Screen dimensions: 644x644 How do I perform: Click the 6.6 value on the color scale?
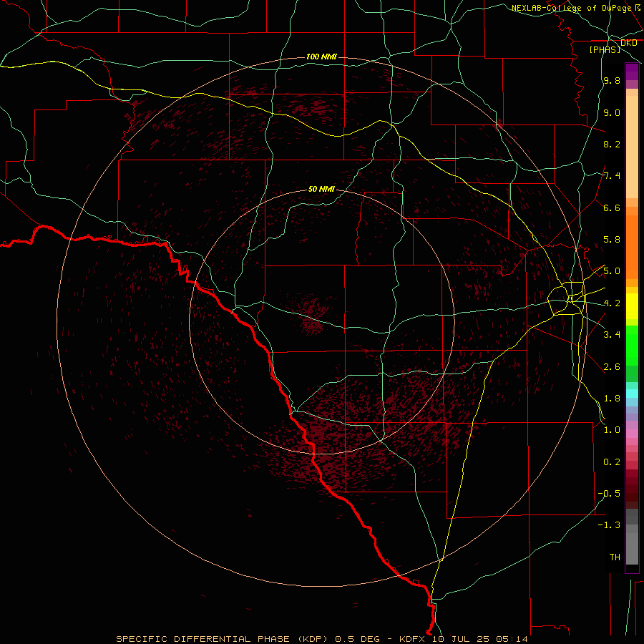612,208
